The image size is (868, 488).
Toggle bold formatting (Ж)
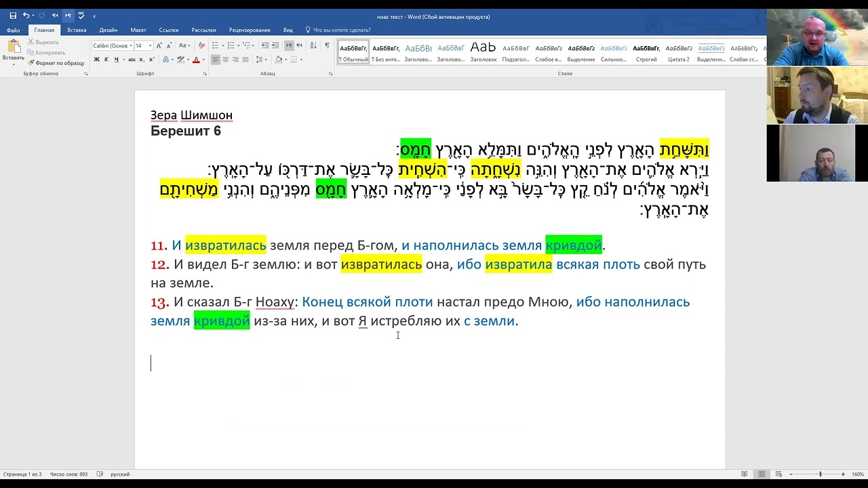(96, 60)
